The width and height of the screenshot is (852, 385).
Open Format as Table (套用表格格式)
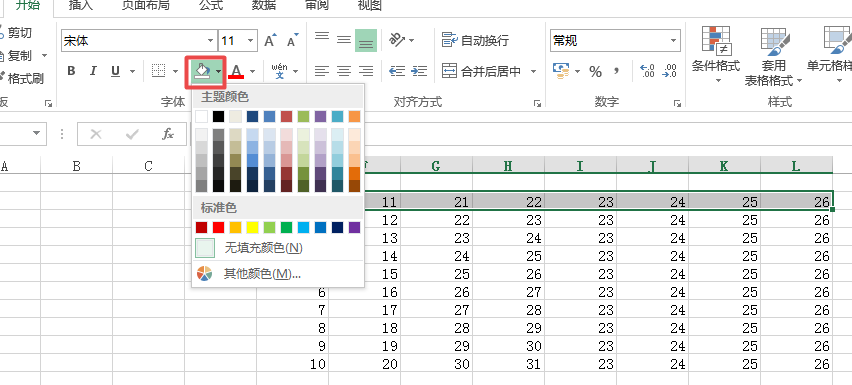tap(773, 56)
